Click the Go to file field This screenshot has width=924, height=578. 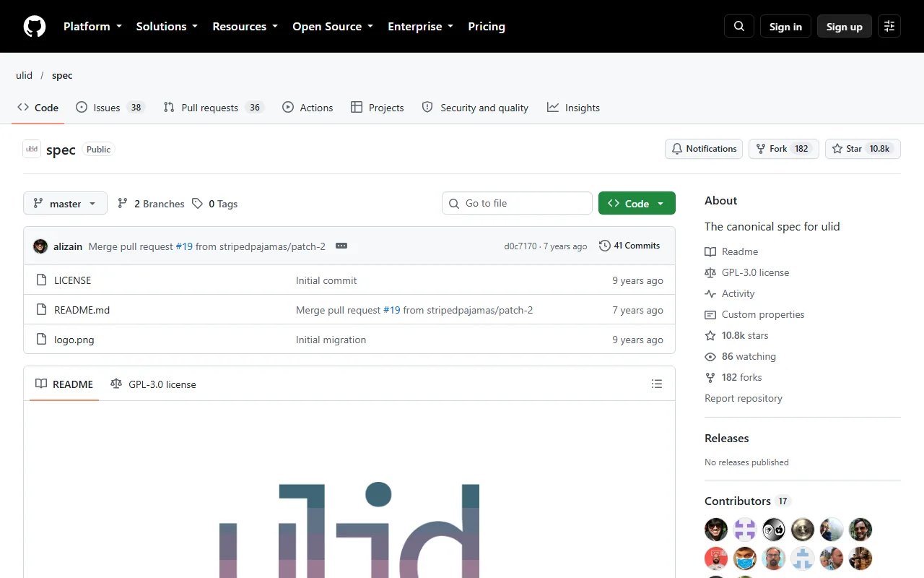tap(517, 203)
